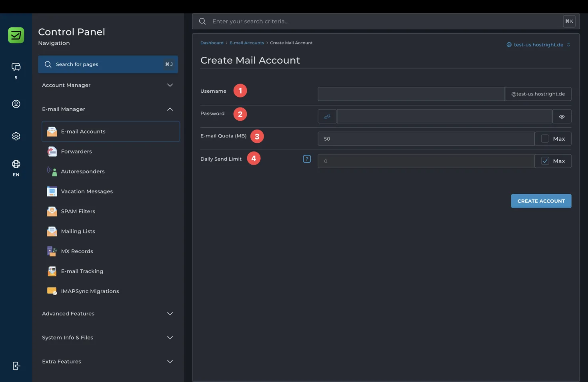Check the Max box for E-mail Quota

pyautogui.click(x=545, y=139)
